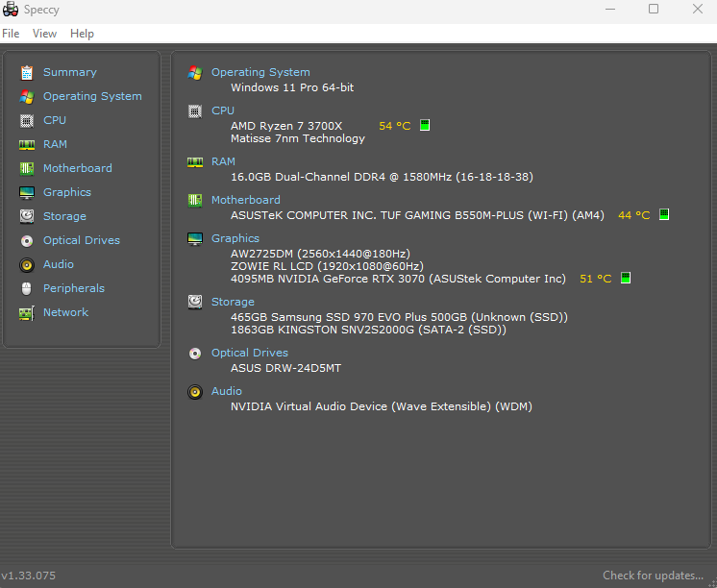The height and width of the screenshot is (588, 717).
Task: Click the Samsung SSD 970 EVO Plus entry
Action: click(399, 317)
